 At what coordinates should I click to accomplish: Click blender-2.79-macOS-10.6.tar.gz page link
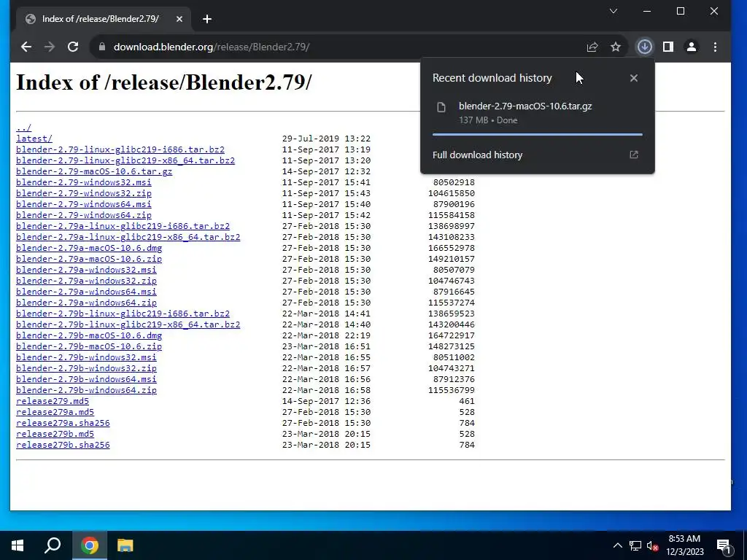(x=94, y=171)
